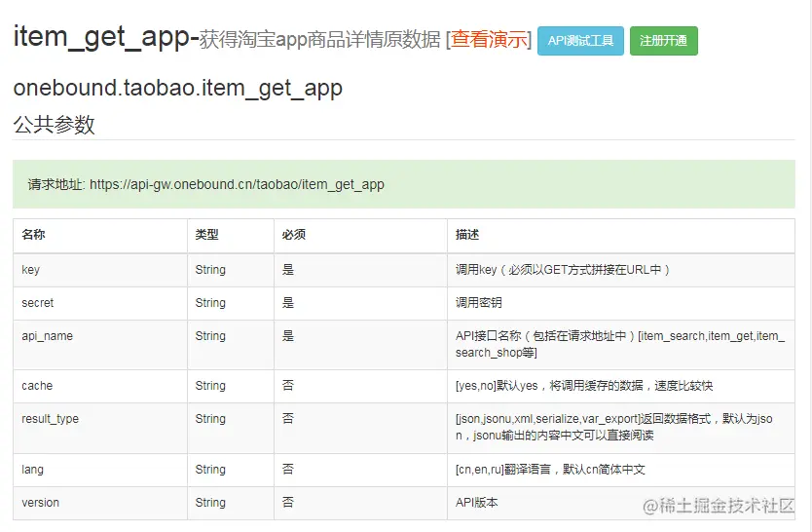Click the onebound.taobao.item_get_app heading
The image size is (812, 532).
pyautogui.click(x=177, y=88)
